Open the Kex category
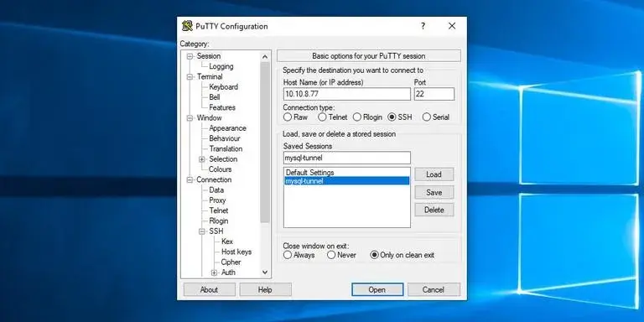This screenshot has height=322, width=644. (x=227, y=241)
